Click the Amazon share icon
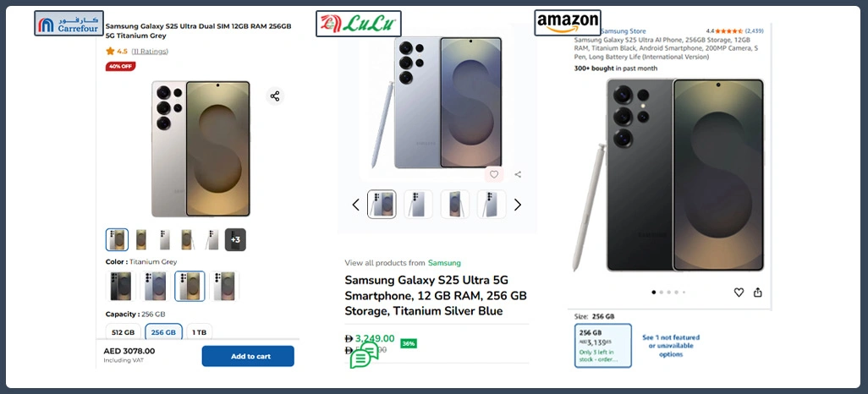The height and width of the screenshot is (394, 868). tap(757, 293)
